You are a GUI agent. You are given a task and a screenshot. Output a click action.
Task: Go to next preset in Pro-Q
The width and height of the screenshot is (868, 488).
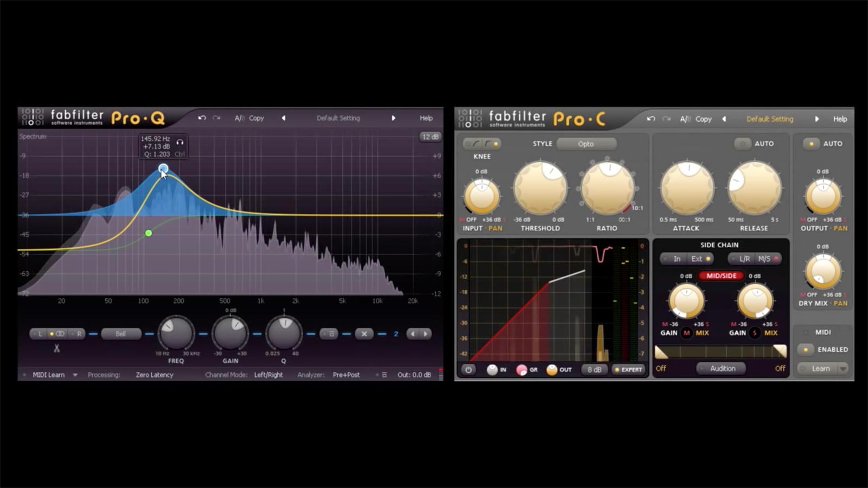[x=393, y=118]
